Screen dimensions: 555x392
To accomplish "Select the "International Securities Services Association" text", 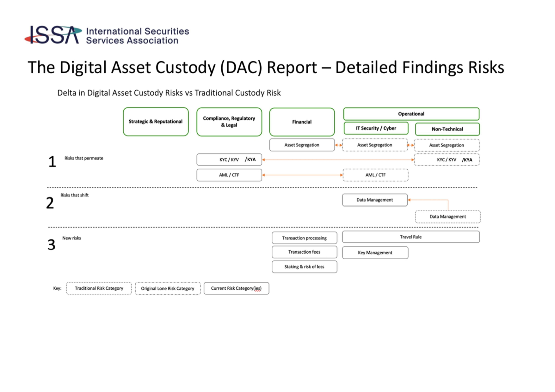I will coord(137,36).
